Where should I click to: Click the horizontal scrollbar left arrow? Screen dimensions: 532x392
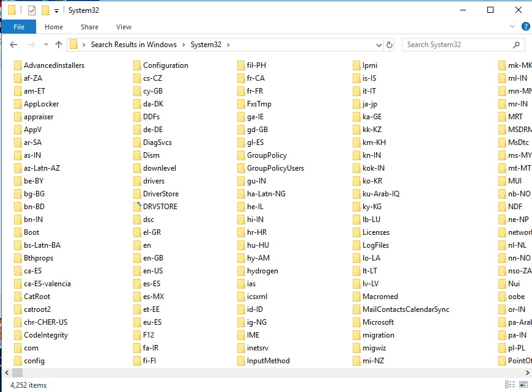pos(7,372)
